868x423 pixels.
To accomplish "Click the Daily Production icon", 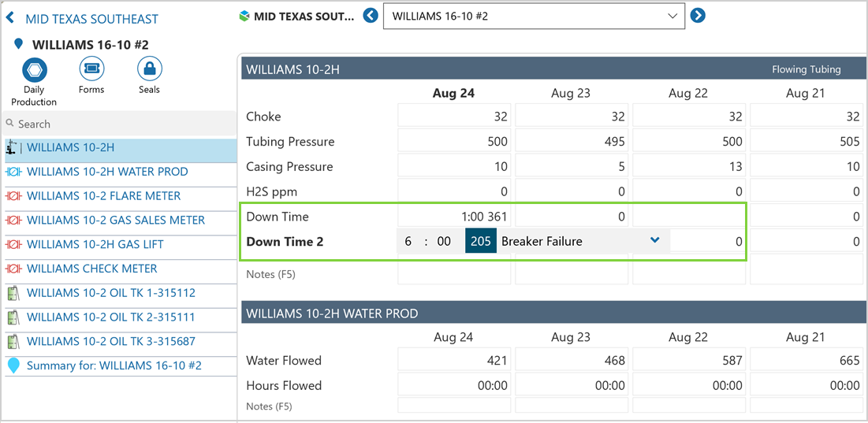I will click(34, 71).
